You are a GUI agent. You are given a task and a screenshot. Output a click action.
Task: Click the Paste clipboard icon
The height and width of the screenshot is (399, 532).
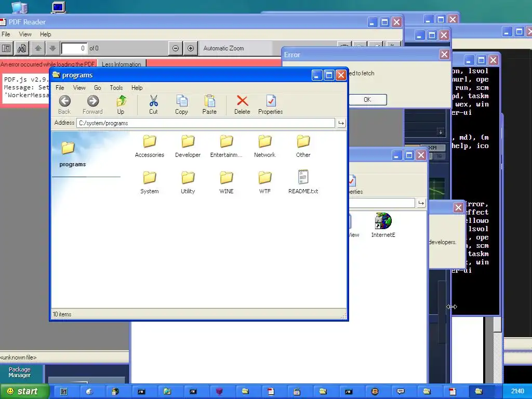(x=209, y=101)
